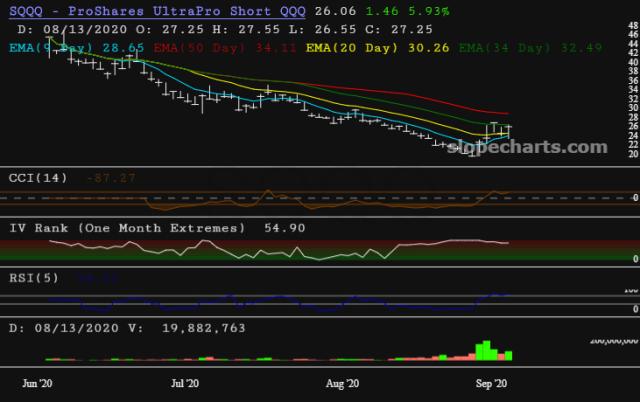
Task: Click the 5.93% percent change value
Action: [x=427, y=10]
